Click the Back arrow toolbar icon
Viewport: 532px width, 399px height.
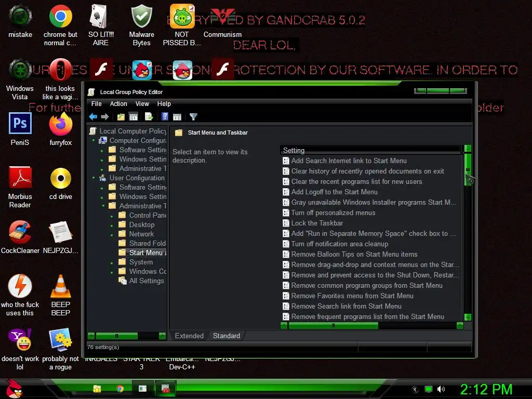pyautogui.click(x=93, y=117)
